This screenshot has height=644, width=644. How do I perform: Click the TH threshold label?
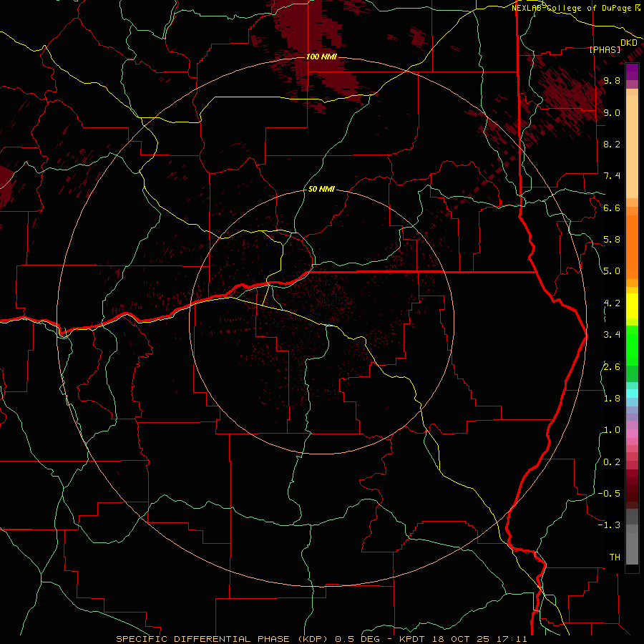pos(615,557)
